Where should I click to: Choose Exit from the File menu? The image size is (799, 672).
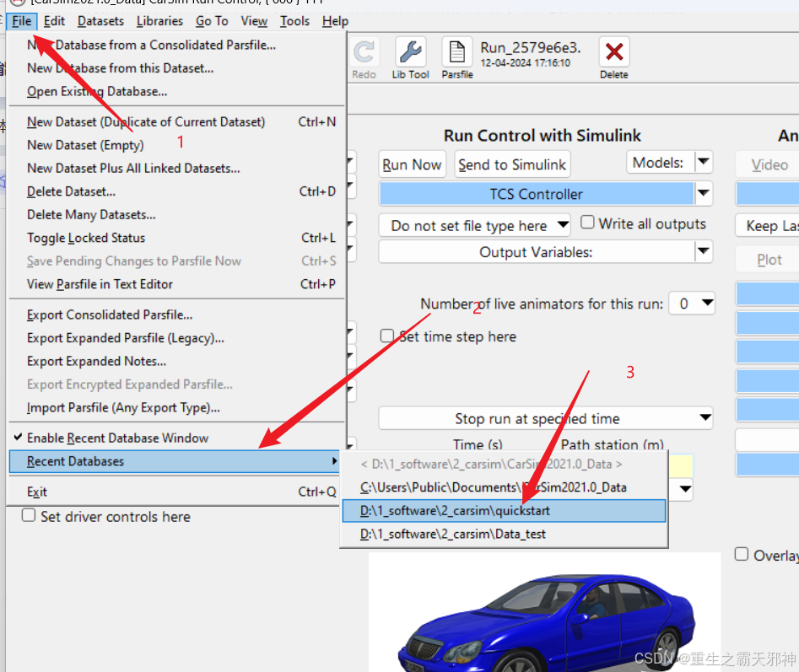(x=176, y=492)
